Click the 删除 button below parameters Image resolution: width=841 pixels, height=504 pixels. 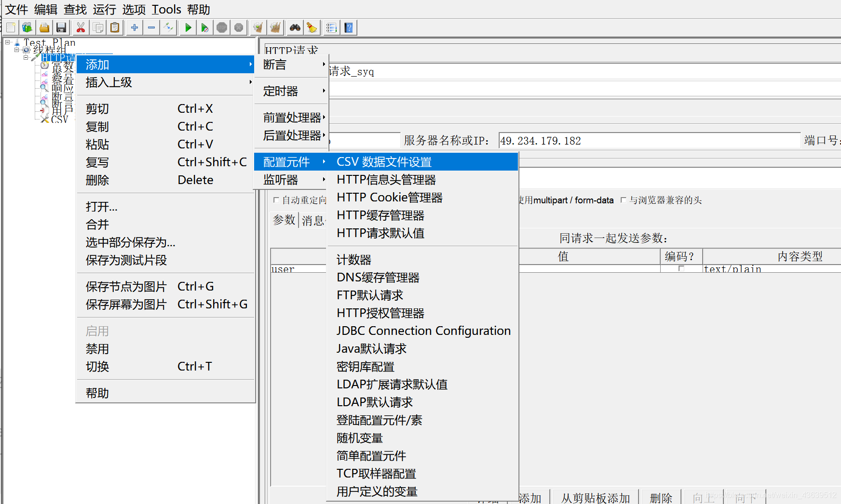click(x=661, y=498)
